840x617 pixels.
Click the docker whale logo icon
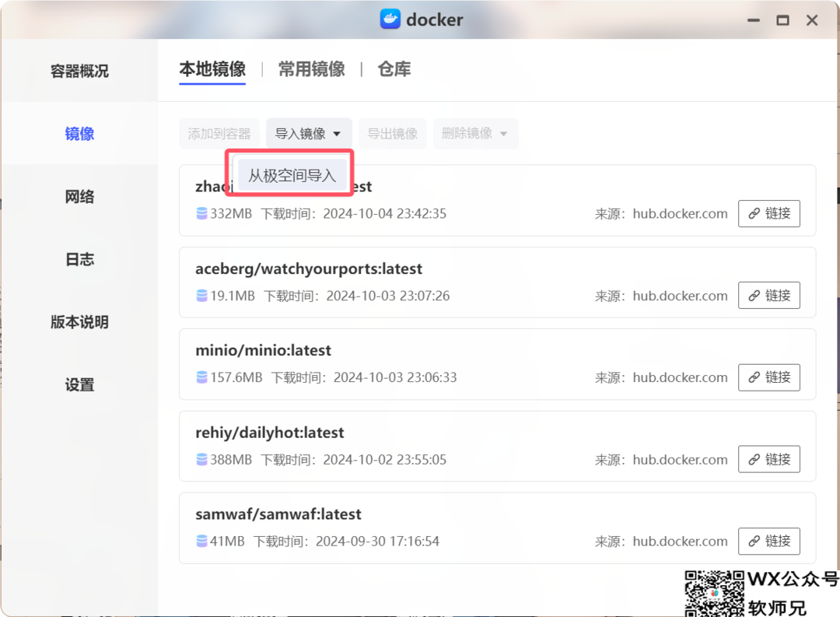[x=390, y=19]
